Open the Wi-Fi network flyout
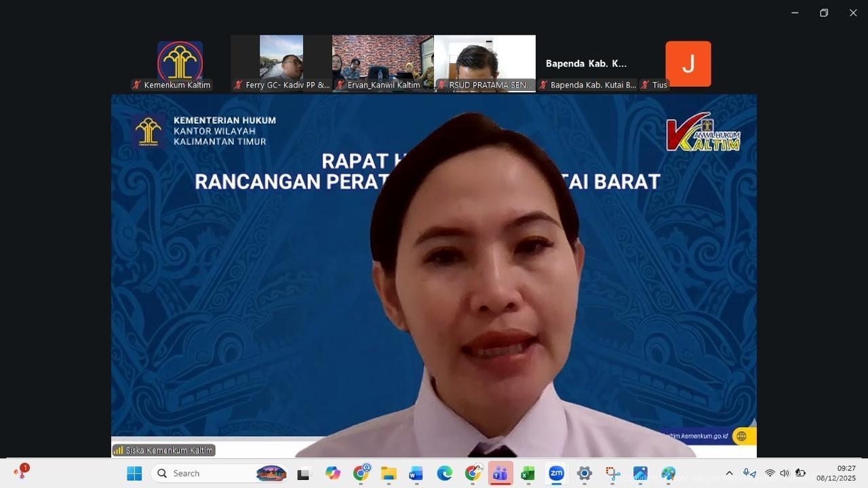The width and height of the screenshot is (868, 488). 770,473
